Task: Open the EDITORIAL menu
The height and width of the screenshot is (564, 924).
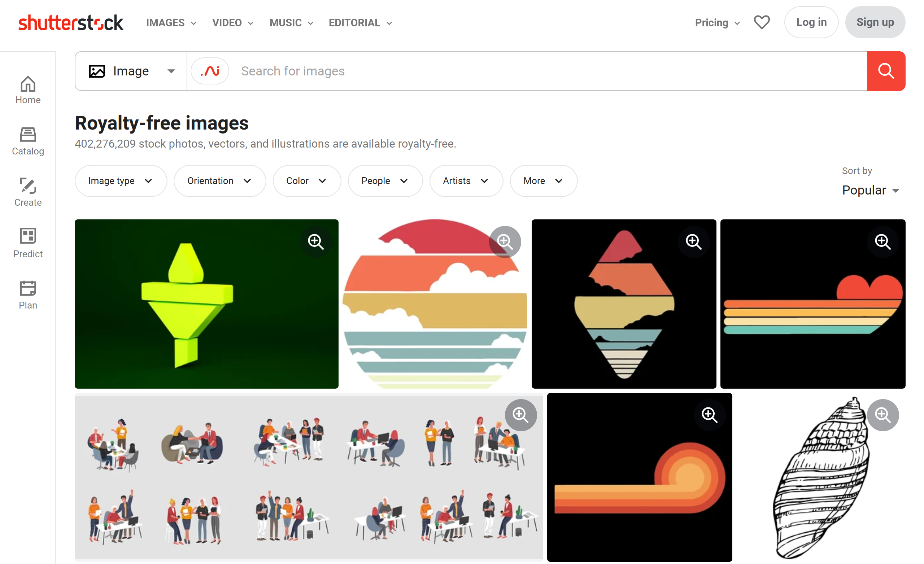Action: [x=359, y=22]
